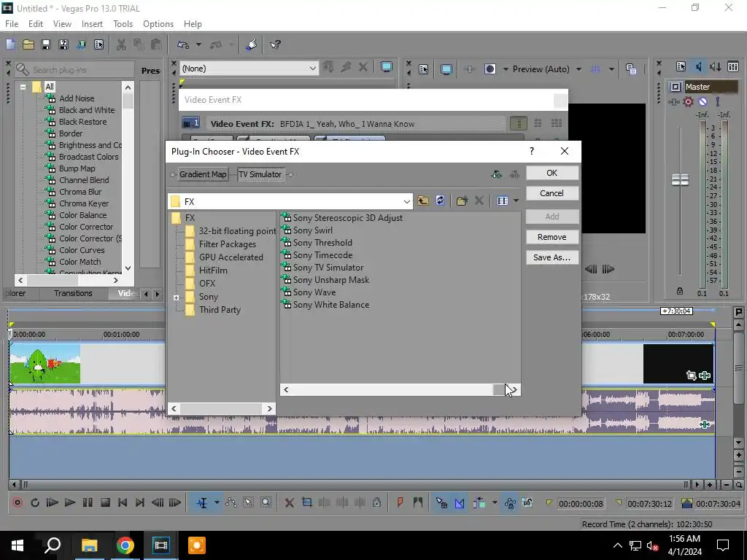The image size is (747, 560).
Task: Create new folder in Plug-In Chooser
Action: pyautogui.click(x=462, y=201)
